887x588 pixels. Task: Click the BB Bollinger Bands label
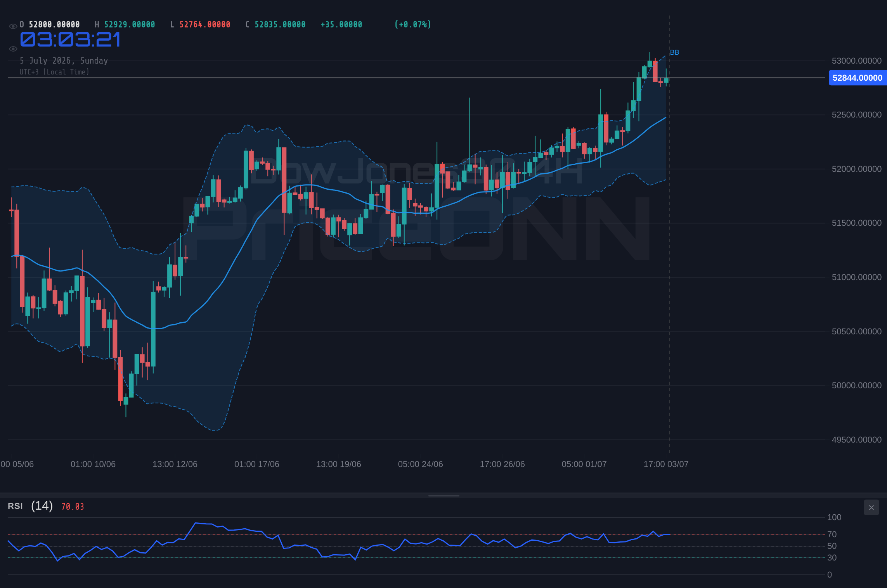click(674, 52)
